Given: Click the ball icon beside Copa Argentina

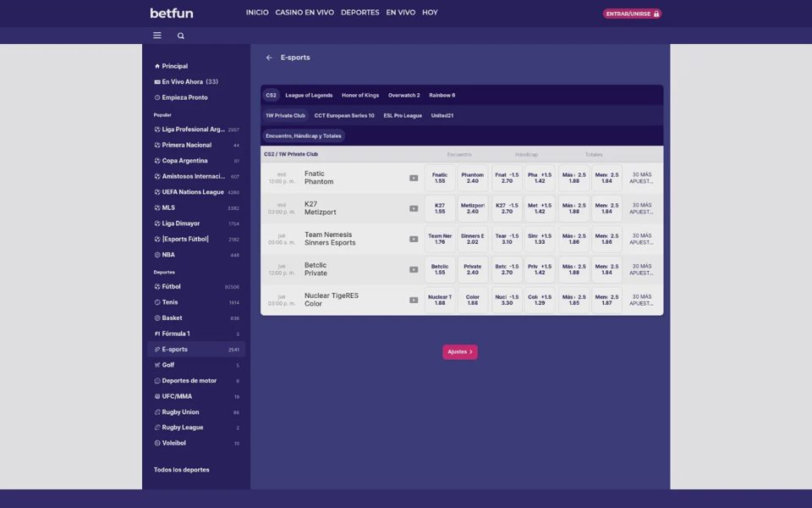Looking at the screenshot, I should [157, 161].
